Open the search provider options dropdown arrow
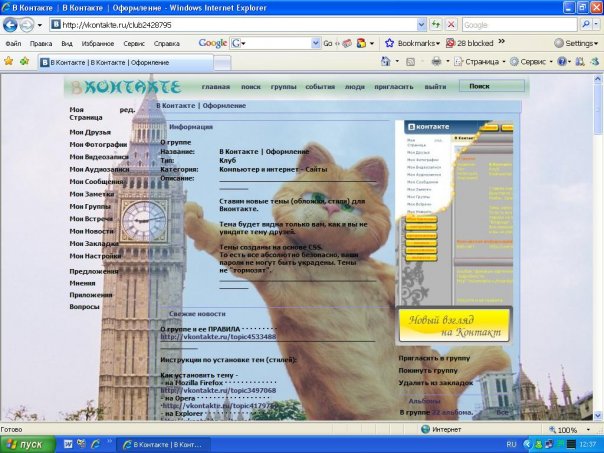This screenshot has height=453, width=604. (x=596, y=25)
